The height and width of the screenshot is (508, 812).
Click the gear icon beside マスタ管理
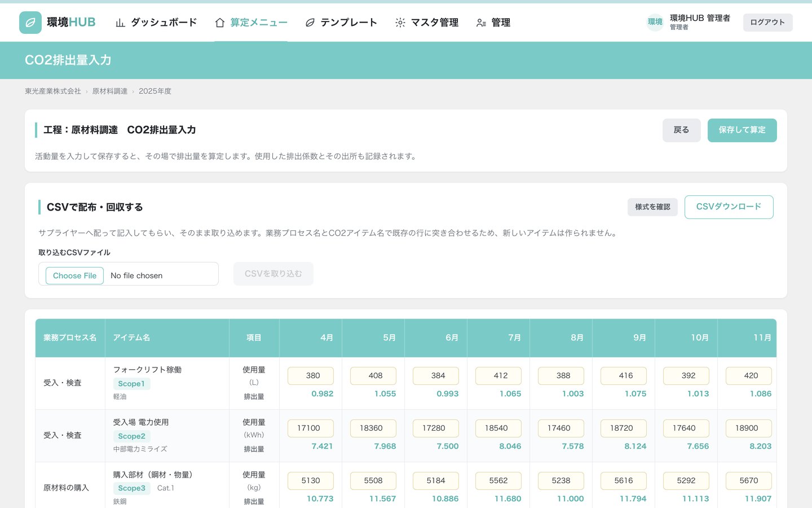point(400,23)
